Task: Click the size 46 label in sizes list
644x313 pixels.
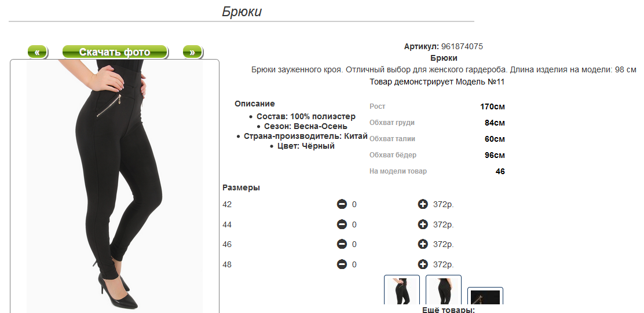Action: click(227, 245)
